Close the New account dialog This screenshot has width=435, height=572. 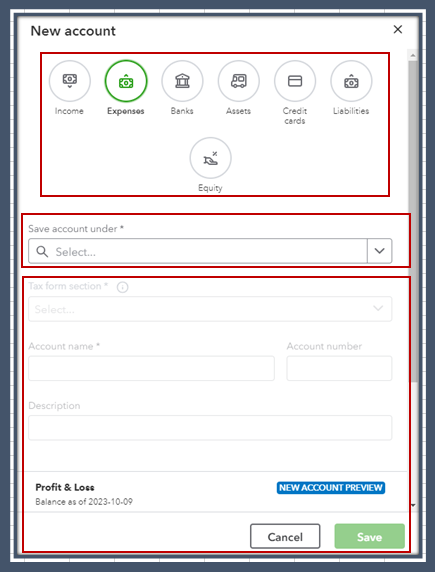point(398,30)
